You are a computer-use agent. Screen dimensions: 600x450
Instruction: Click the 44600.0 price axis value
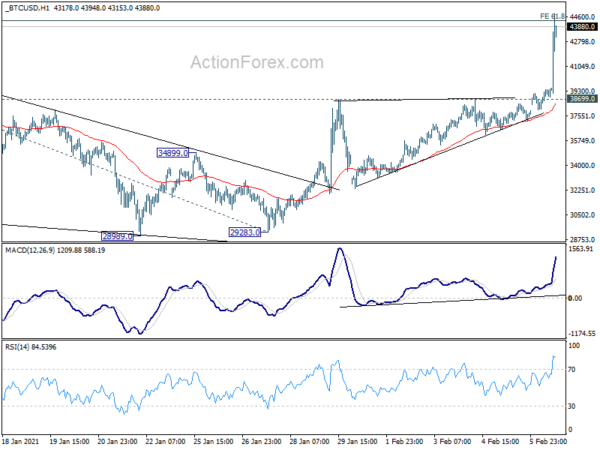pyautogui.click(x=582, y=17)
